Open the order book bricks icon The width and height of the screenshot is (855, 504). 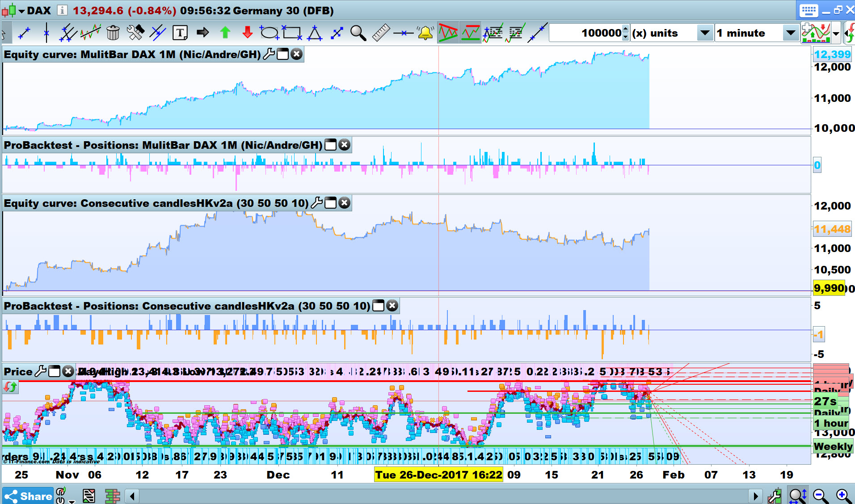coord(113,496)
